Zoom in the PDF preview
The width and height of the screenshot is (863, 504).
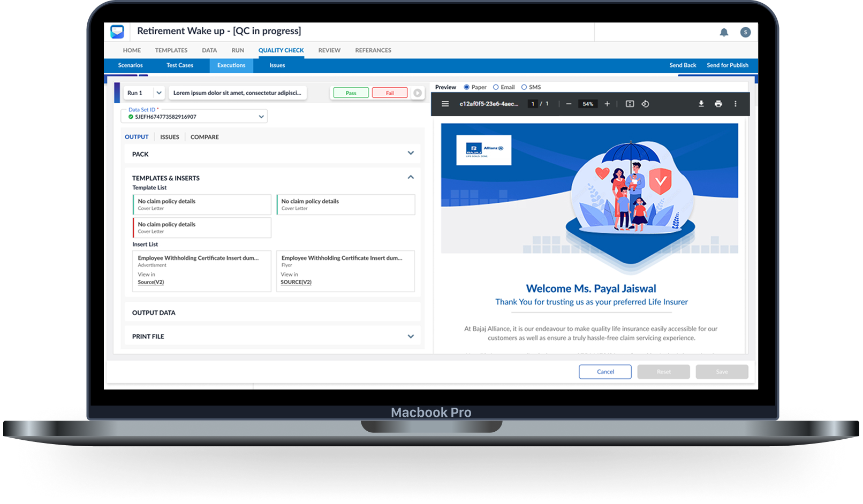point(607,104)
